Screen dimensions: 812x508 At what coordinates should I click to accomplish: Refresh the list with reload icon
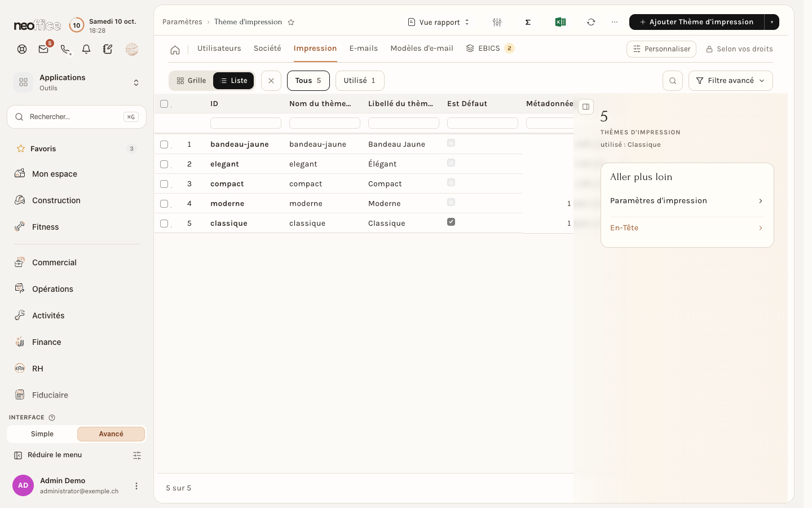(591, 22)
